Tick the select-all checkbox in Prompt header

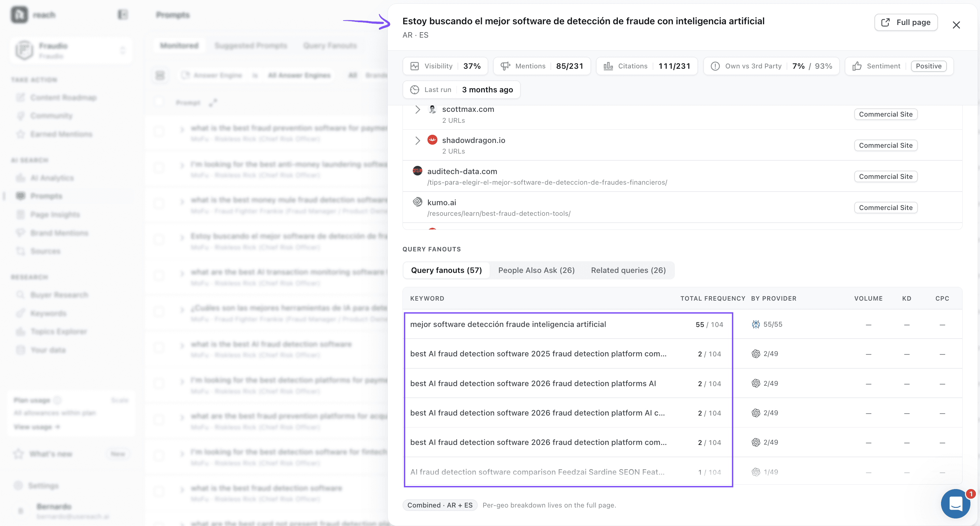(x=159, y=103)
